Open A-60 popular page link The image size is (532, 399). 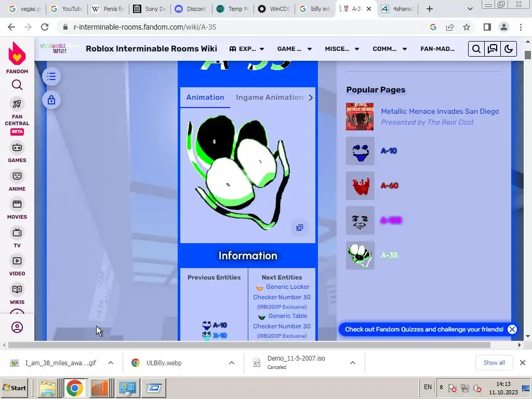click(389, 185)
